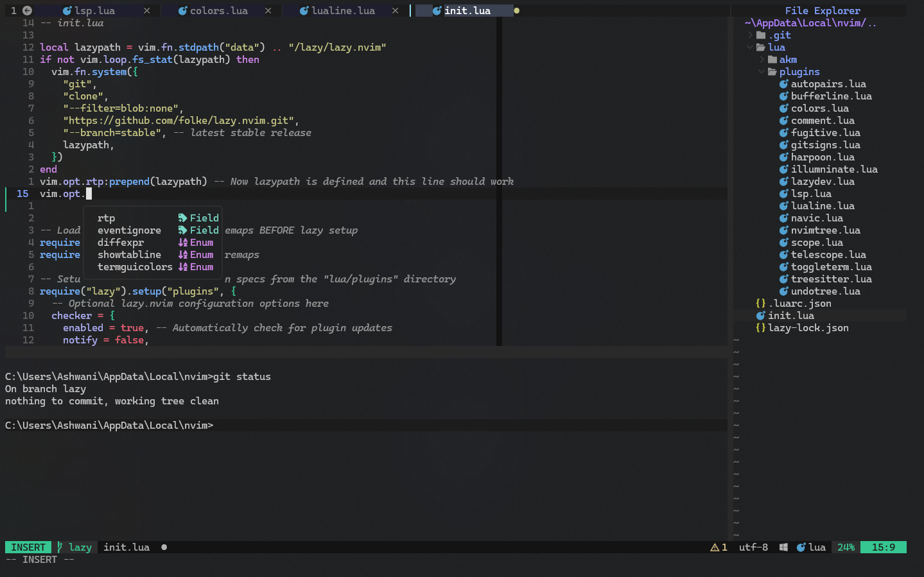Expand the akm folder chevron
The width and height of the screenshot is (924, 577).
pyautogui.click(x=762, y=60)
